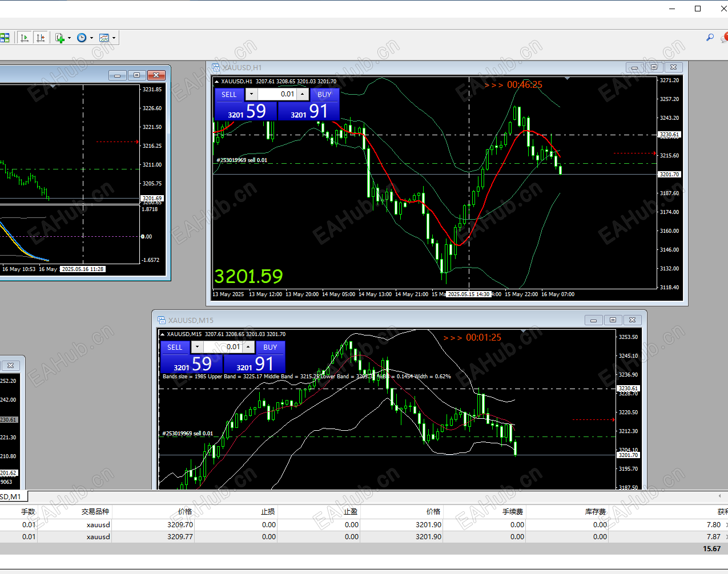Image resolution: width=728 pixels, height=574 pixels.
Task: Click the chart shift marker in XAUUSD,H1
Action: (567, 79)
